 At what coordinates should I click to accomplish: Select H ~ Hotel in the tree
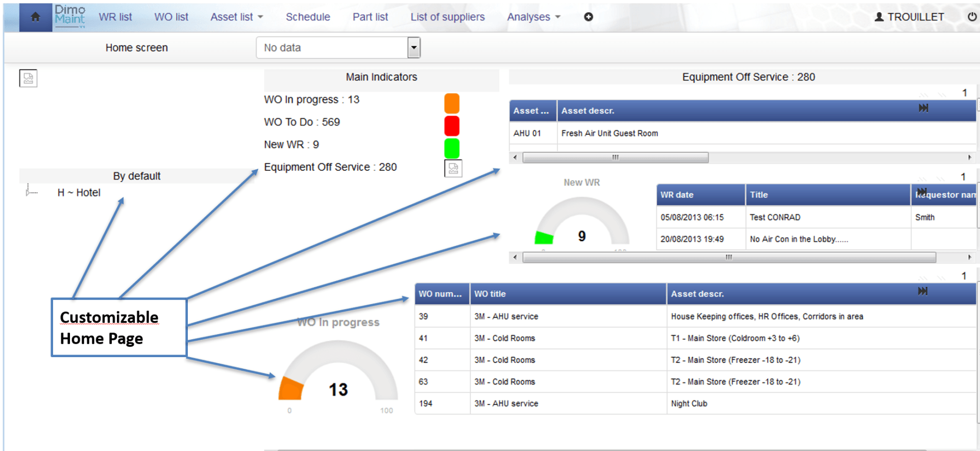click(79, 192)
